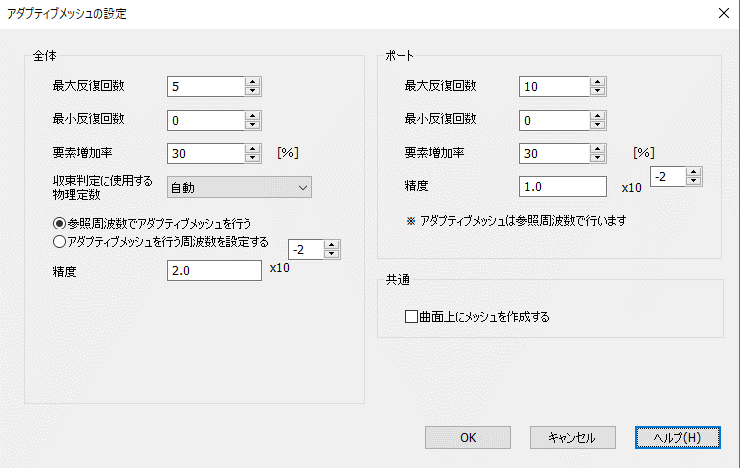Decrease 全体 最小反復回数 with down arrow
740x468 pixels.
(254, 125)
